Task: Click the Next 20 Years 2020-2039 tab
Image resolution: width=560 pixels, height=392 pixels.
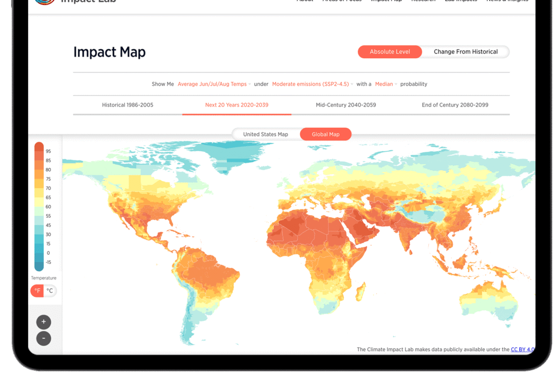Action: (236, 105)
